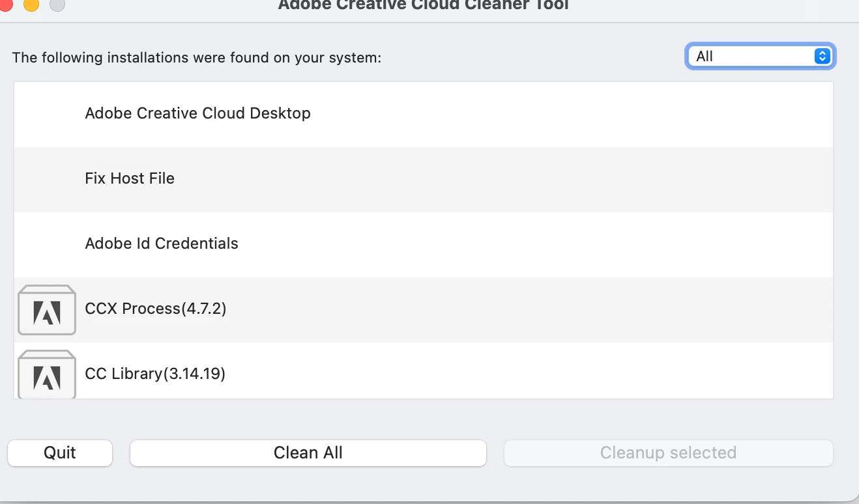Image resolution: width=859 pixels, height=504 pixels.
Task: Click blank icon slot beside Adobe Id Credentials
Action: [x=47, y=244]
